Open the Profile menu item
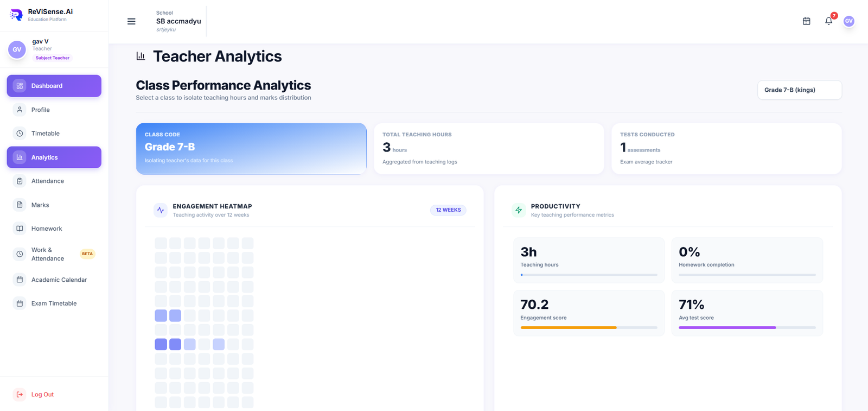 (x=54, y=110)
